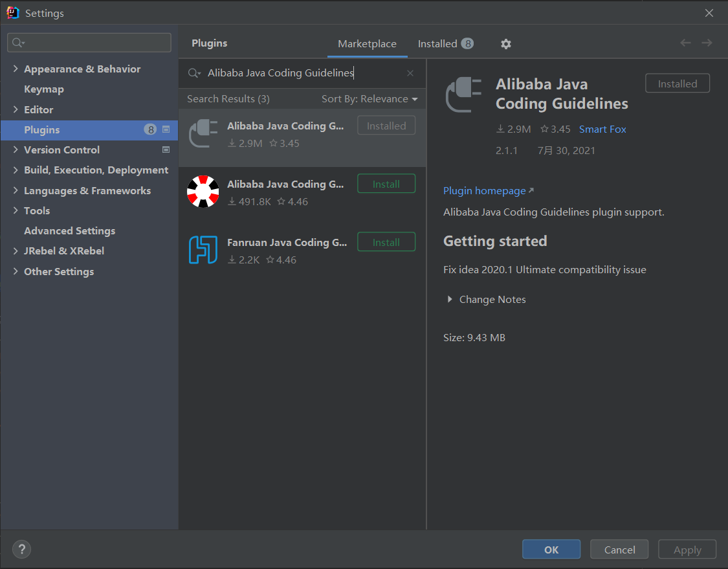This screenshot has width=728, height=569.
Task: Expand Languages & Frameworks node
Action: pyautogui.click(x=16, y=190)
